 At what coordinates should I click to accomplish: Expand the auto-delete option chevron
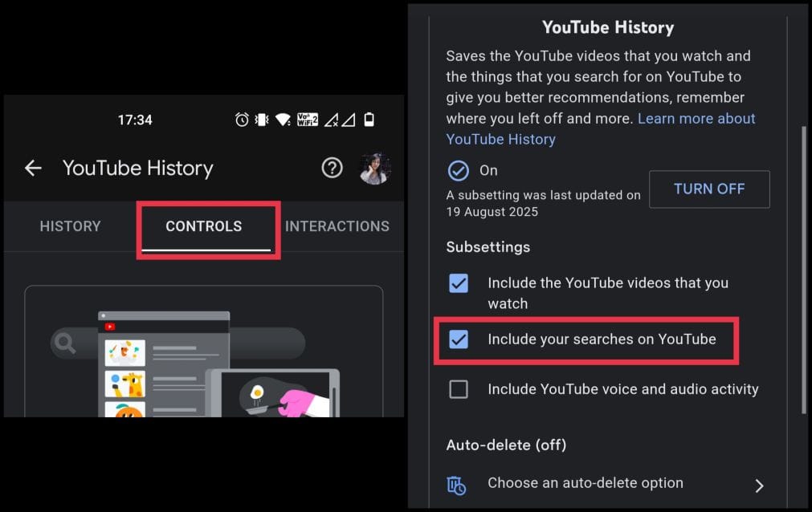tap(759, 485)
